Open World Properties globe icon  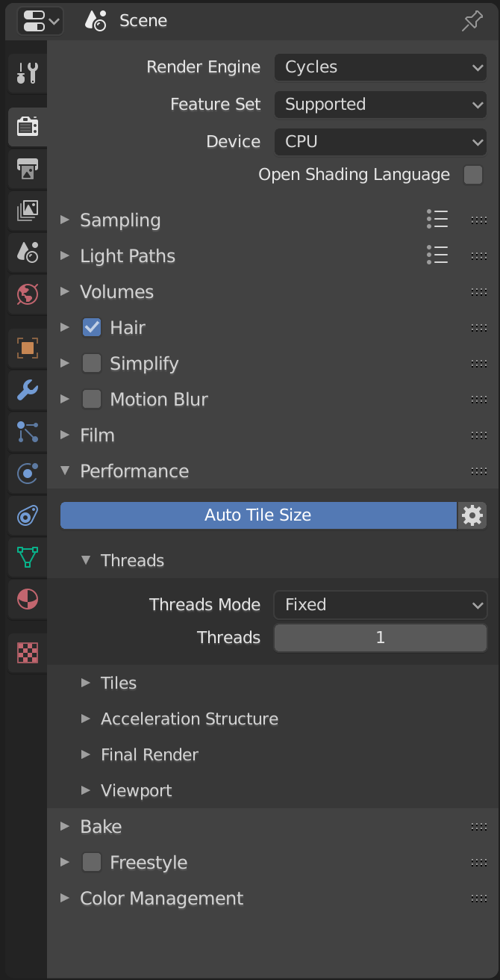pos(26,294)
